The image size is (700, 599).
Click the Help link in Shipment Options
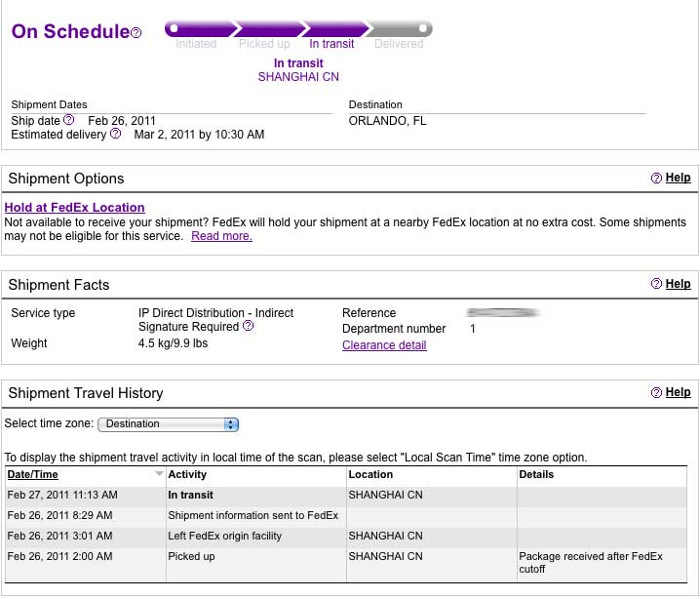click(678, 178)
